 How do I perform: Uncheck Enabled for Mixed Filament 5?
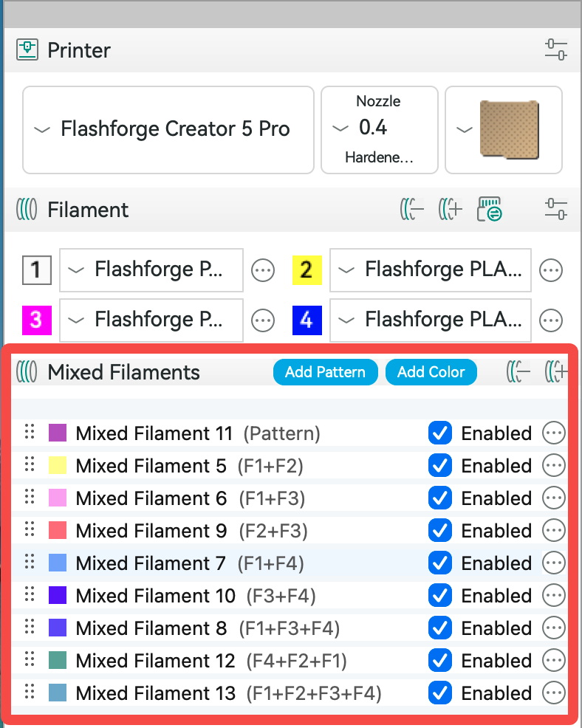point(440,466)
